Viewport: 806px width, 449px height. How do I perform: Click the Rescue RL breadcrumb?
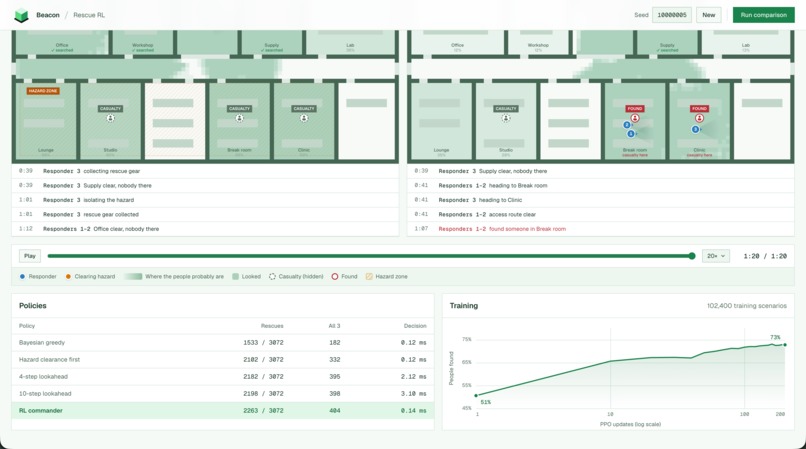click(89, 15)
